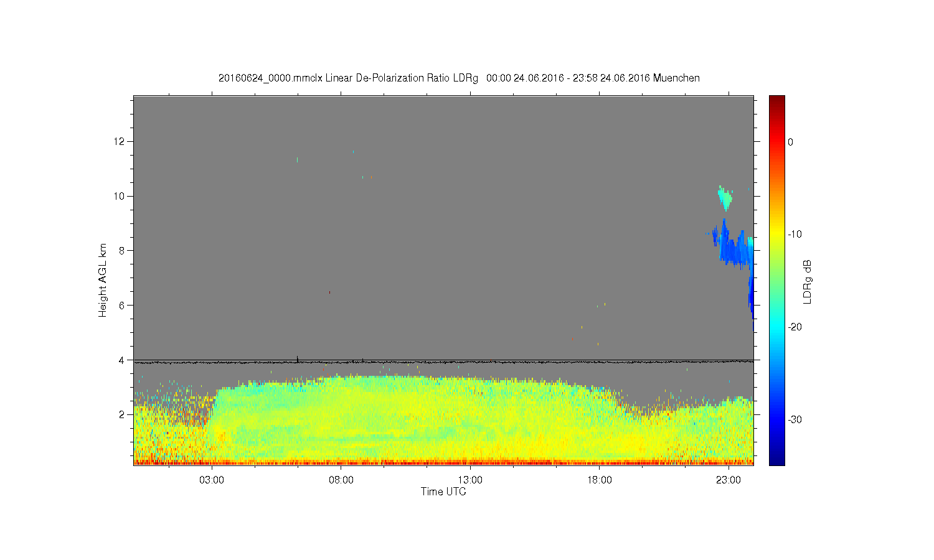Click the 23:00 time tick label
The image size is (934, 560).
click(x=729, y=480)
